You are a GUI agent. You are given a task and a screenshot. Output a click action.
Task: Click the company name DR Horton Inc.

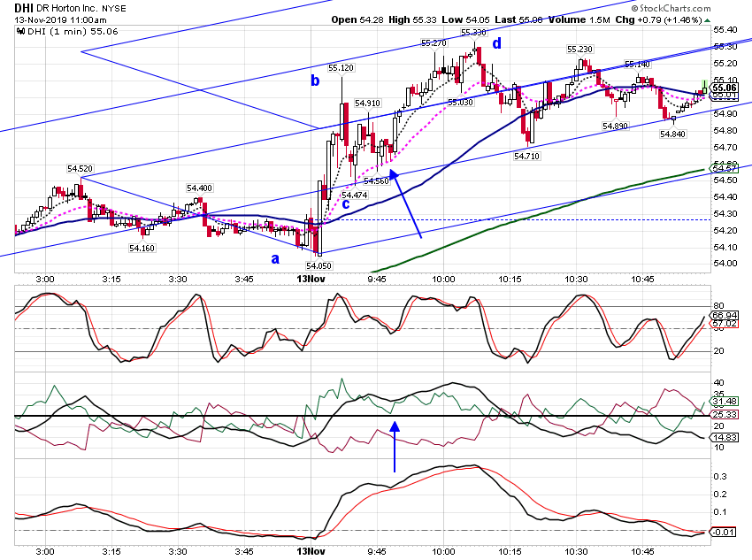pos(67,9)
